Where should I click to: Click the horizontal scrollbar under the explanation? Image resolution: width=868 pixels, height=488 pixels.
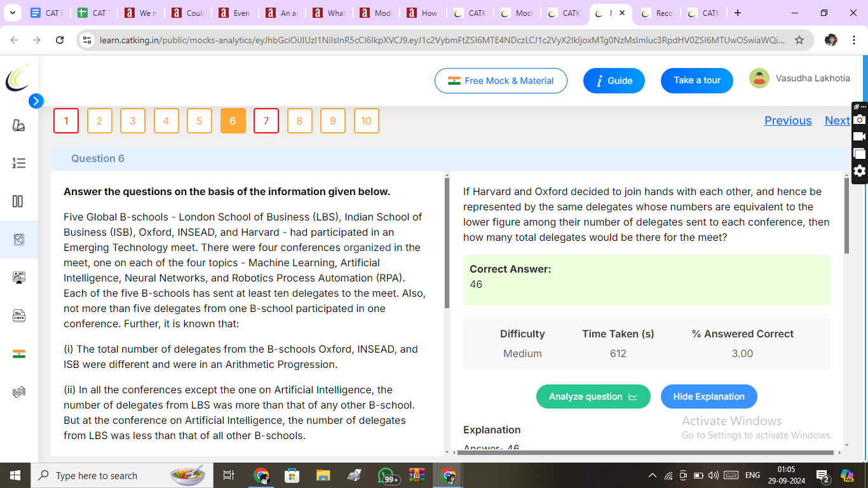646,452
